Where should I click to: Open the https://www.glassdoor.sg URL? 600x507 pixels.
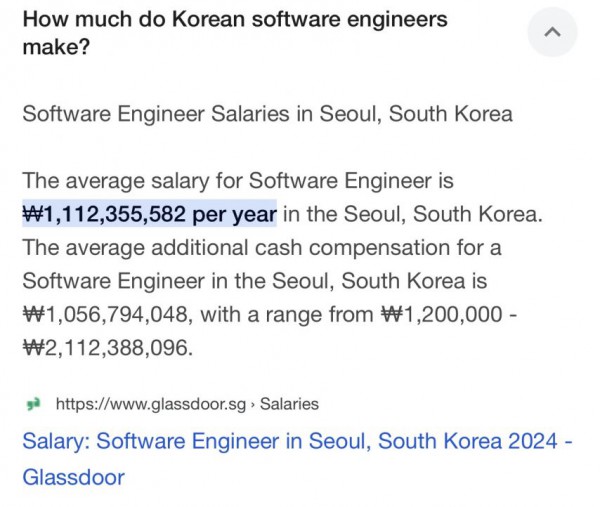pos(151,404)
